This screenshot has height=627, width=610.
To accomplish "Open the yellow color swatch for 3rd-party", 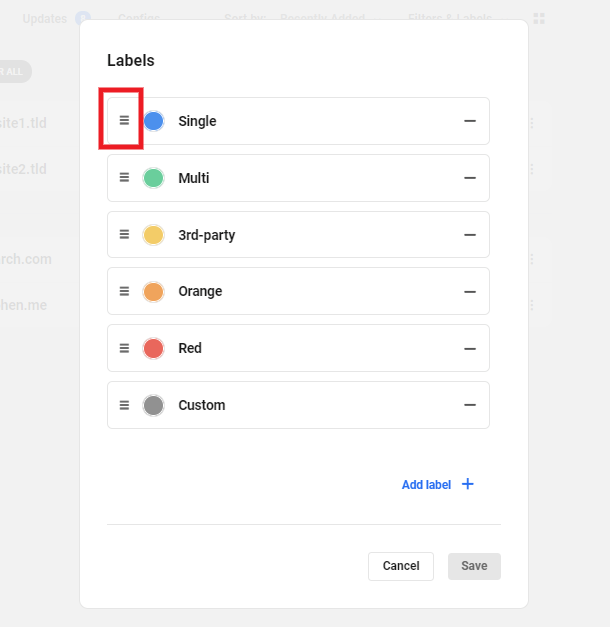I will coord(153,235).
